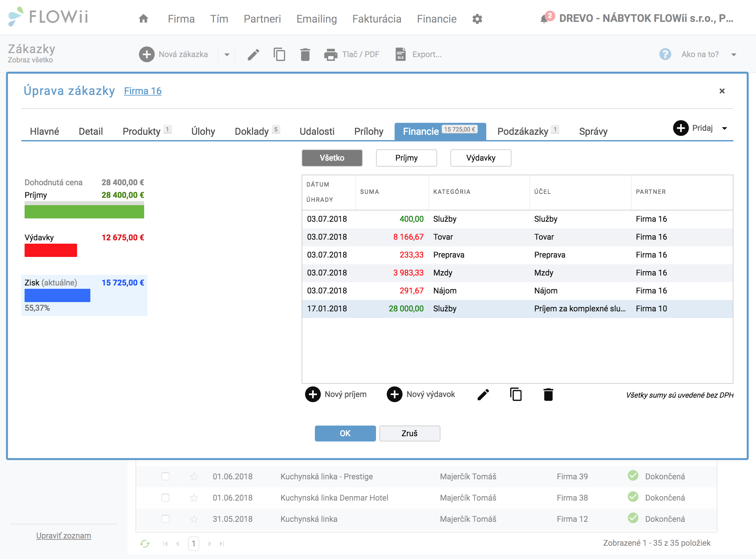The width and height of the screenshot is (756, 559).
Task: Open the settings gear icon
Action: pyautogui.click(x=477, y=19)
